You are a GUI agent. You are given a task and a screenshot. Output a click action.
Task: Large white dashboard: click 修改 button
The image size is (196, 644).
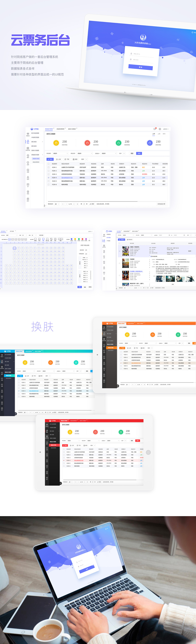(50, 159)
